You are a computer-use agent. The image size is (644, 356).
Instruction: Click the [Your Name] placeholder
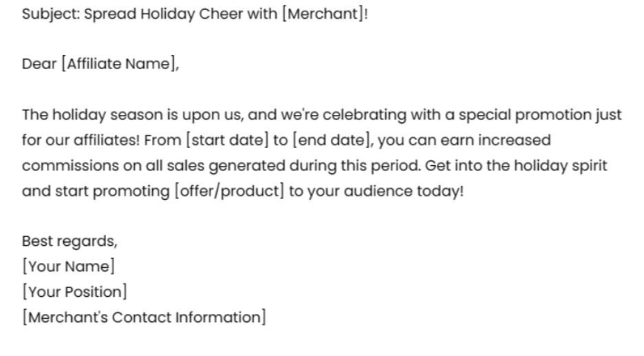click(69, 266)
